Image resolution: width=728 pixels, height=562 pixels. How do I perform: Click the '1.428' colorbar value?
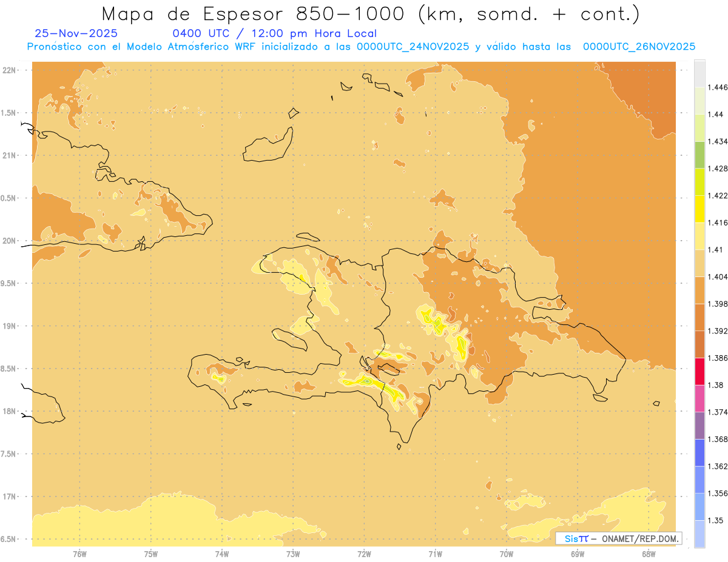(718, 169)
